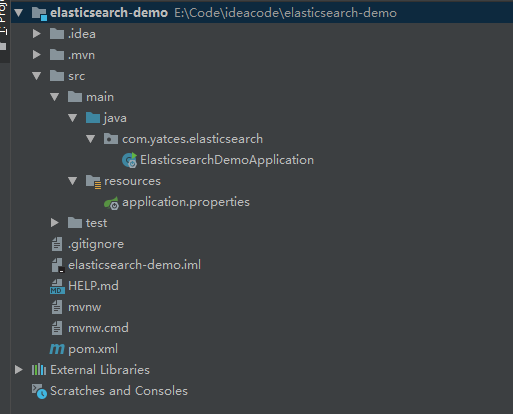Click the blue java source root icon
Image resolution: width=513 pixels, height=414 pixels.
pos(93,118)
